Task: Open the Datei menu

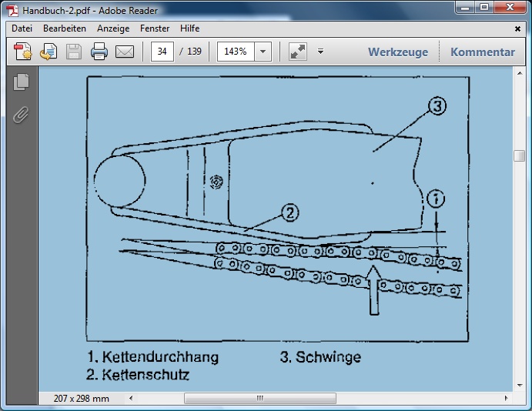Action: click(x=22, y=28)
